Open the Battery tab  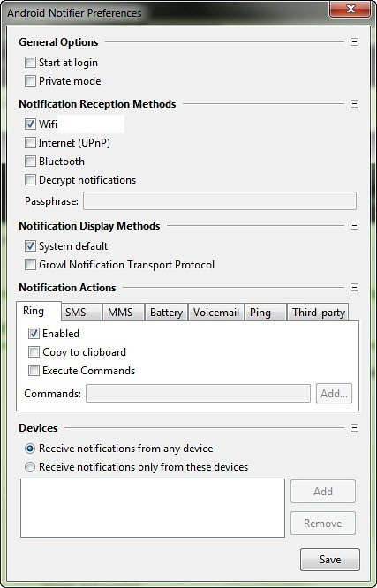166,313
